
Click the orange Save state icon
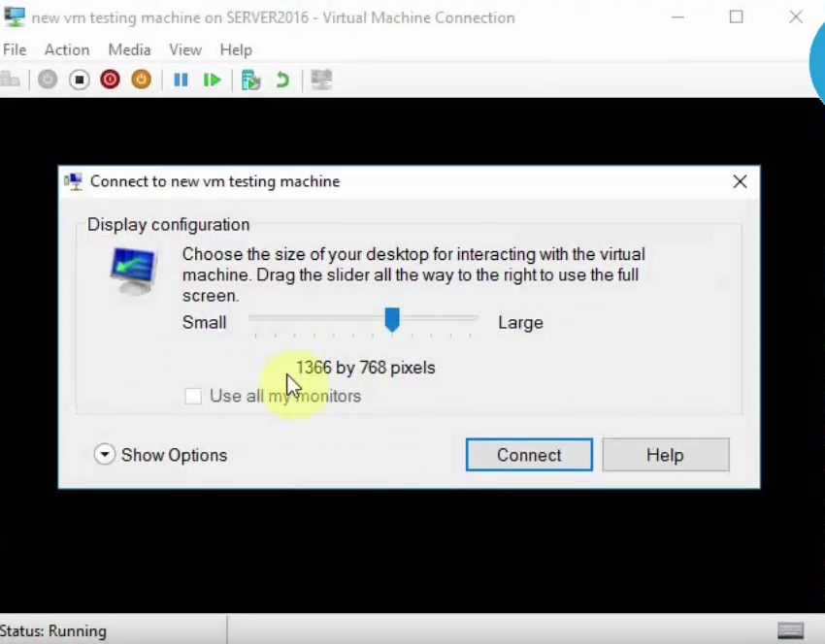click(x=141, y=80)
